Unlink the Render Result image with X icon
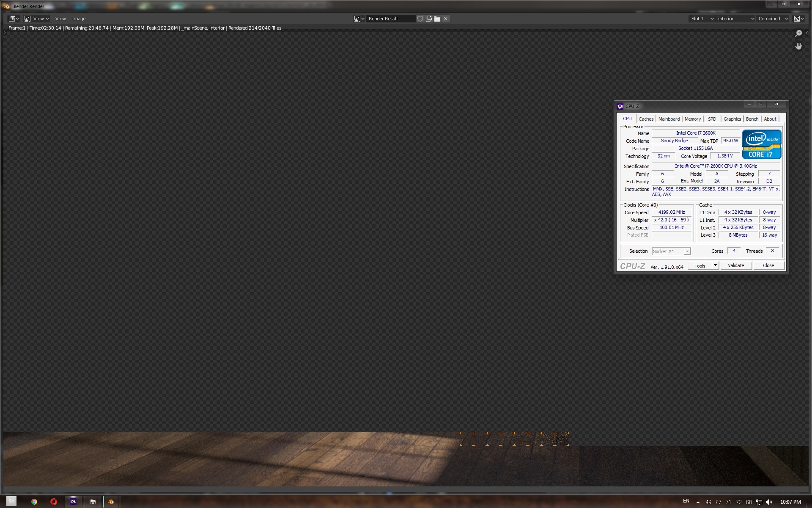This screenshot has height=508, width=812. (x=446, y=19)
